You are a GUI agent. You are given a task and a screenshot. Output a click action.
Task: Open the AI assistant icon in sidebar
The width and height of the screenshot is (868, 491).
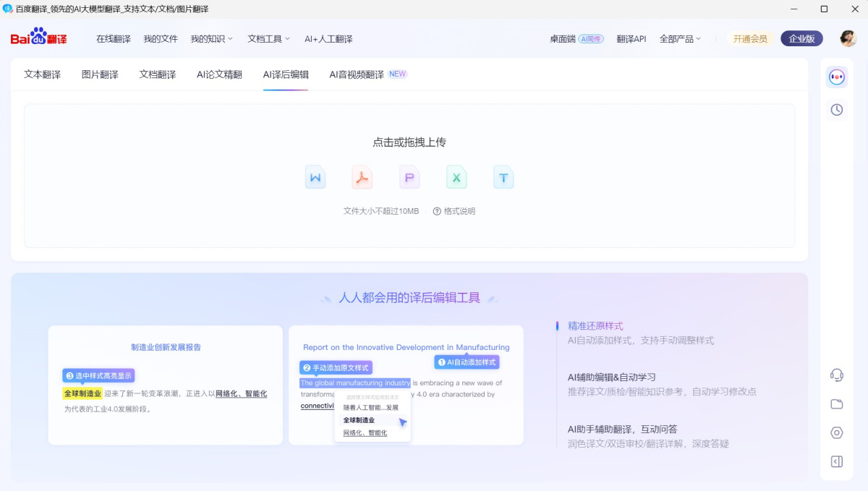point(836,76)
